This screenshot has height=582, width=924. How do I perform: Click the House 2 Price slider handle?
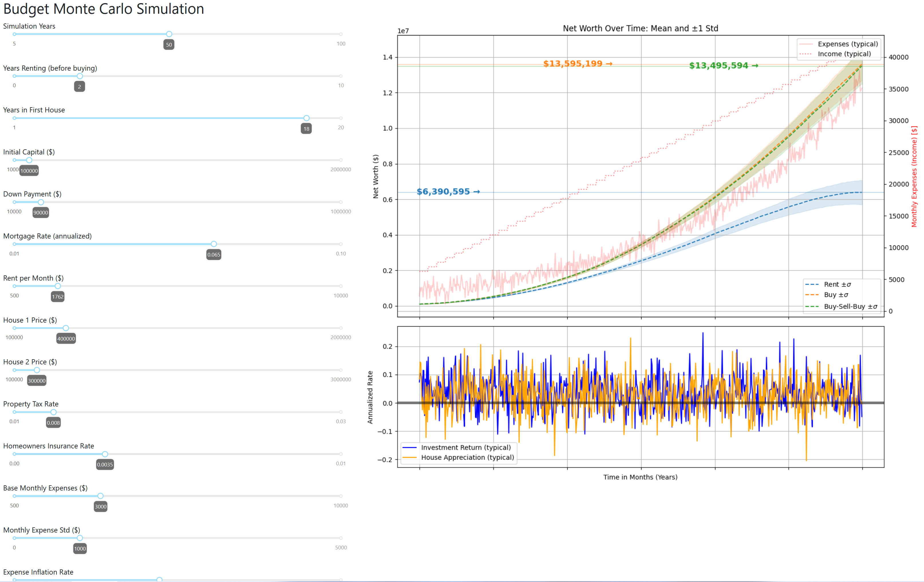pyautogui.click(x=37, y=370)
